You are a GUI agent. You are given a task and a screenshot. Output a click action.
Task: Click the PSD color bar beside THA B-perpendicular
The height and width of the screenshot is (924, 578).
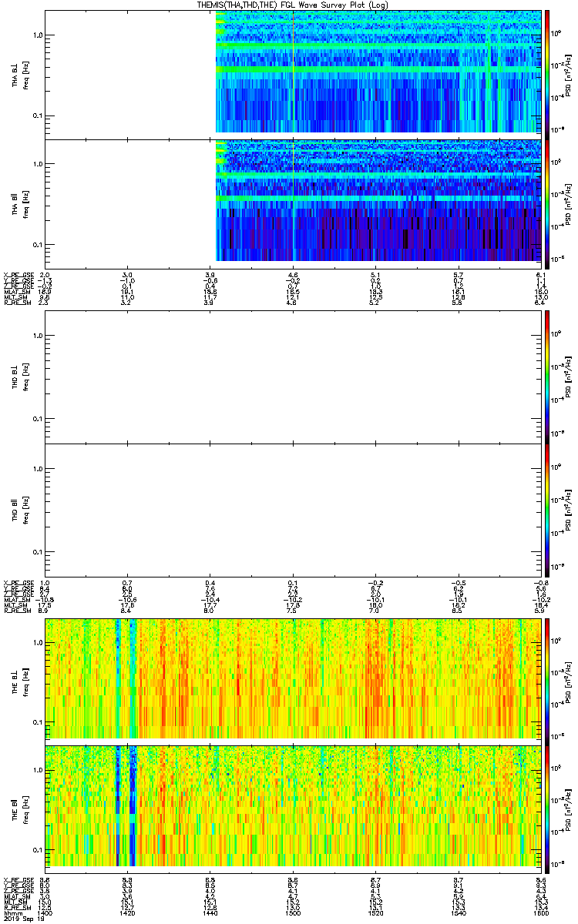click(547, 71)
